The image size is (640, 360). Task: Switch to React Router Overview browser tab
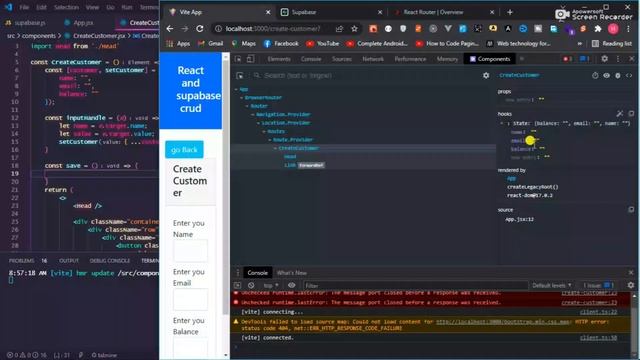tap(443, 12)
